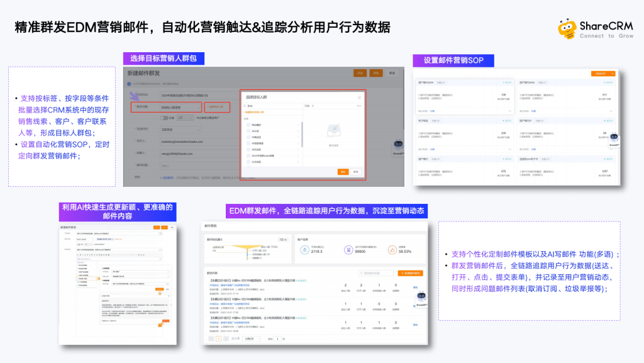
Task: Check the third group checkbox in dialog list
Action: [248, 137]
